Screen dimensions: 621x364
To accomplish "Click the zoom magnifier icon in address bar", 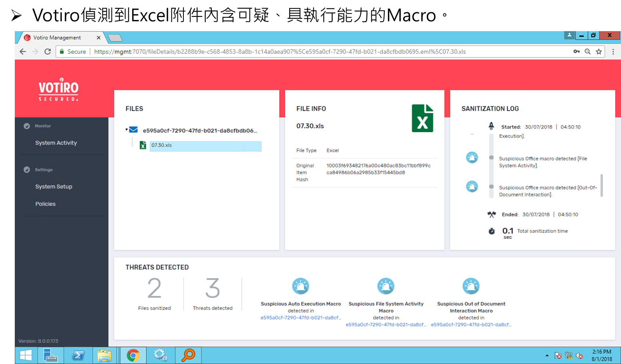I will pyautogui.click(x=587, y=52).
